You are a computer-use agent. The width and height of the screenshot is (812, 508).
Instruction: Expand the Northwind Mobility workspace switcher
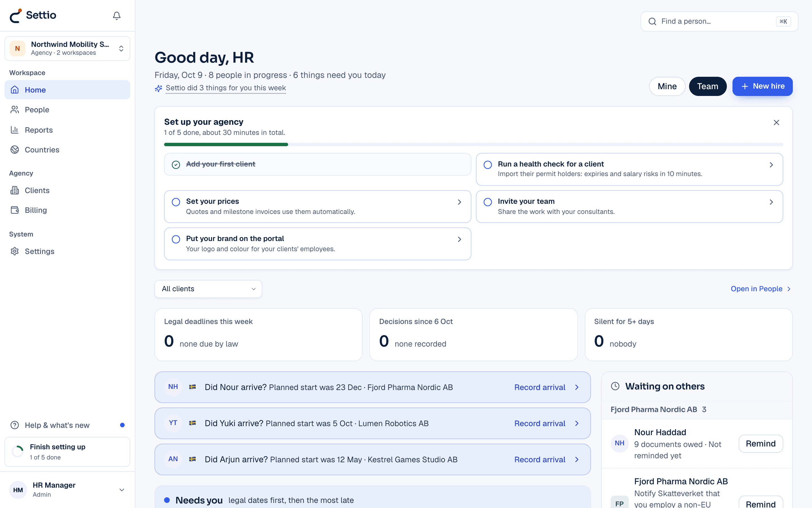(x=67, y=48)
